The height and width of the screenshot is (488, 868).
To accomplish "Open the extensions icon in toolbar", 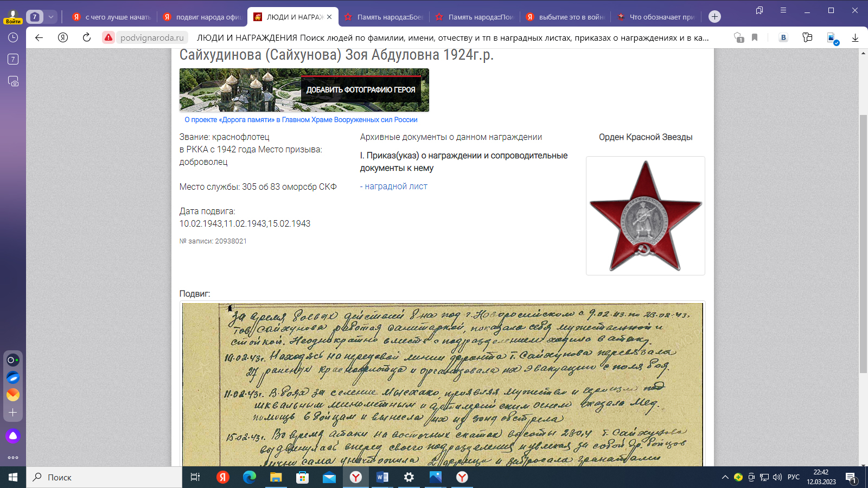I will point(807,37).
